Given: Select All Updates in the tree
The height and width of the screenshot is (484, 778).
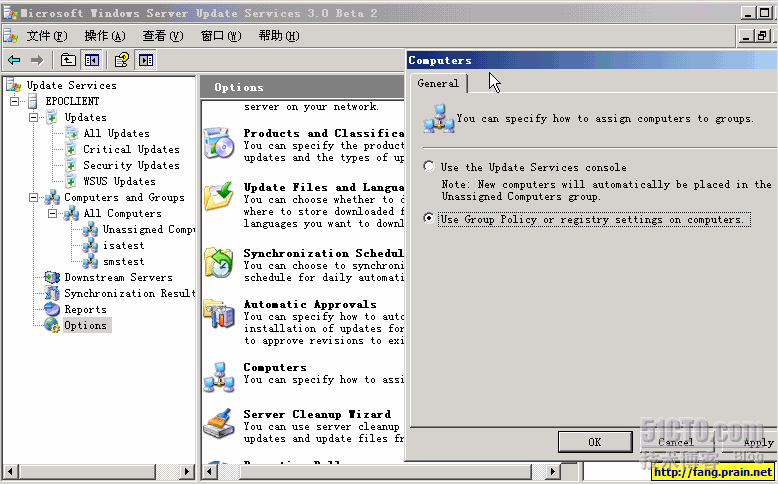Looking at the screenshot, I should [x=116, y=134].
